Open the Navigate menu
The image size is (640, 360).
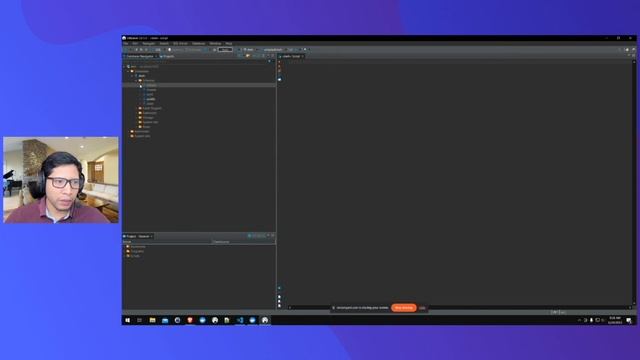[149, 43]
